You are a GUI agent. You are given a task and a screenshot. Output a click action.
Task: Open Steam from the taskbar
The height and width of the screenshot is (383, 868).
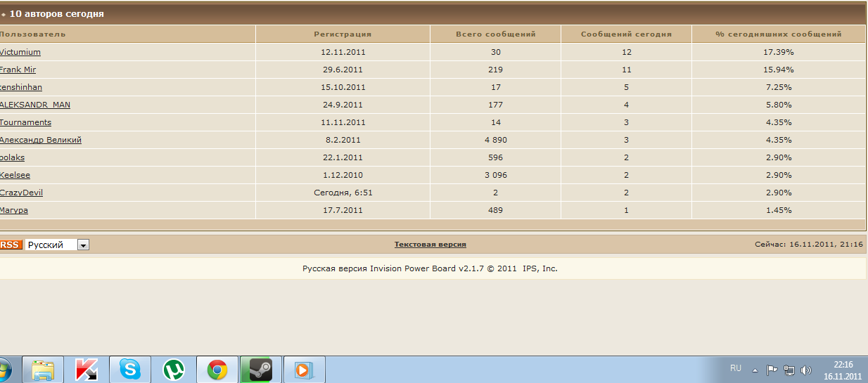click(x=261, y=370)
